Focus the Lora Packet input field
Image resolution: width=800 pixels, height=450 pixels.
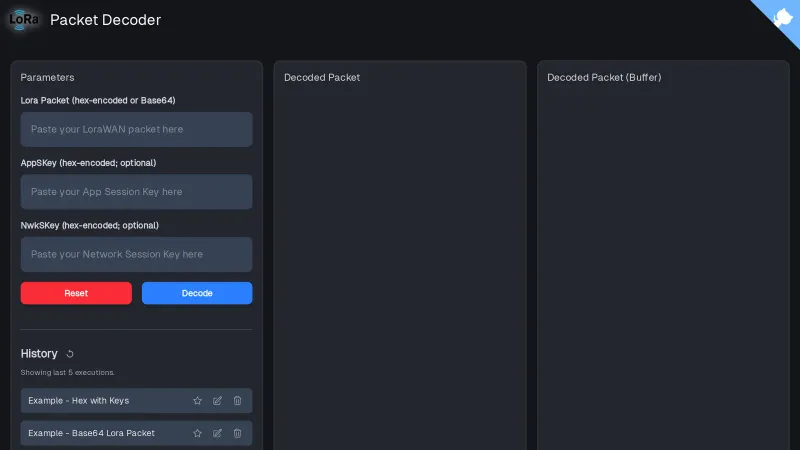[136, 129]
